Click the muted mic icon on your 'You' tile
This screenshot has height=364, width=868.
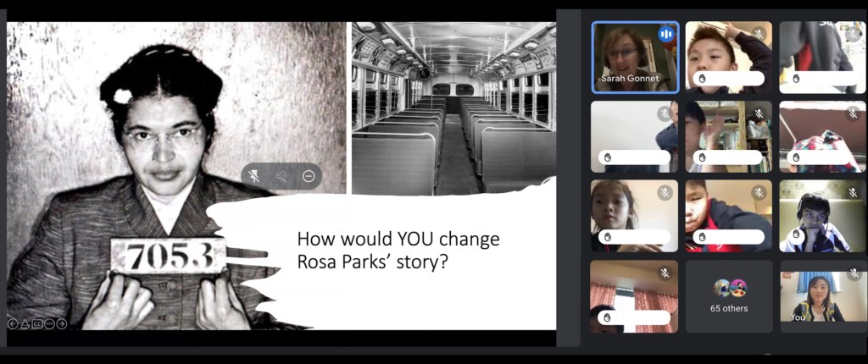pos(852,273)
